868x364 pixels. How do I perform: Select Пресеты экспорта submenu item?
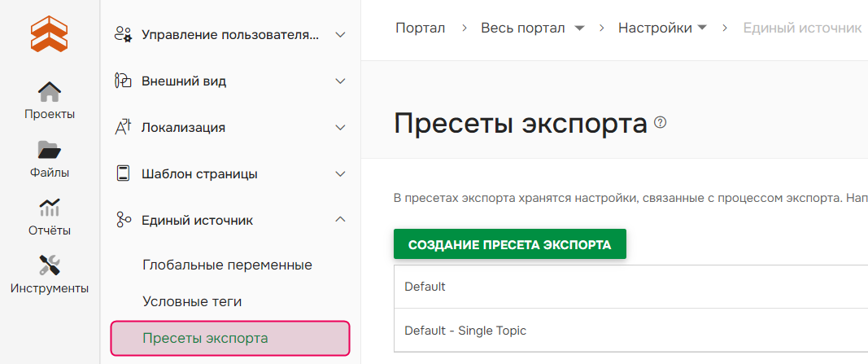[x=230, y=338]
